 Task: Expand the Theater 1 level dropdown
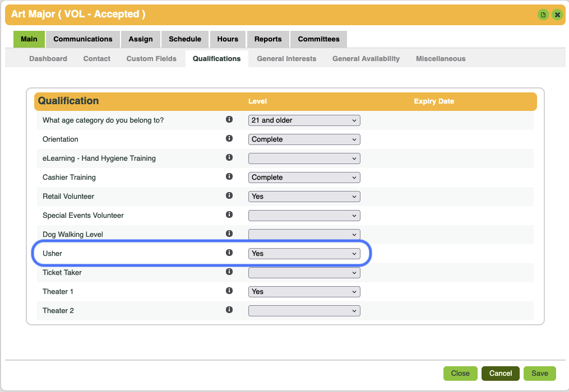point(304,292)
